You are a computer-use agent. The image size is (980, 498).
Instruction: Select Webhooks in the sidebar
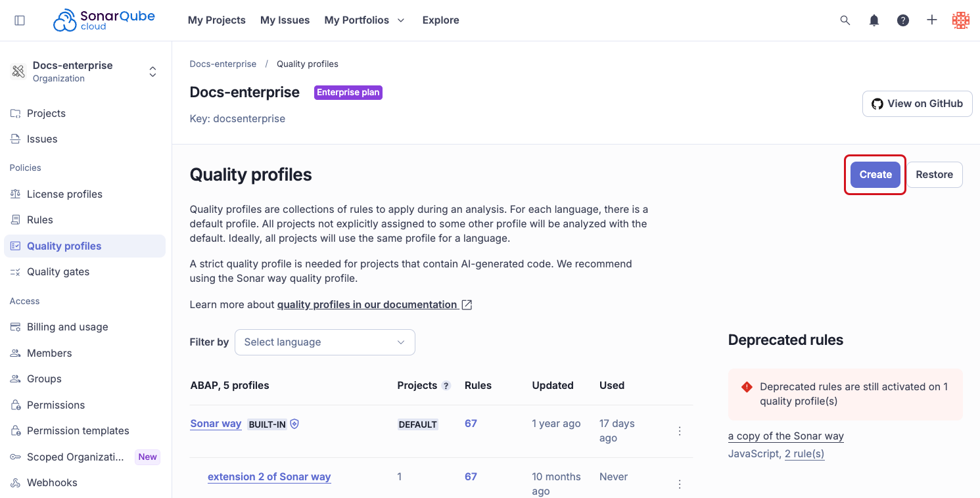[x=85, y=483]
